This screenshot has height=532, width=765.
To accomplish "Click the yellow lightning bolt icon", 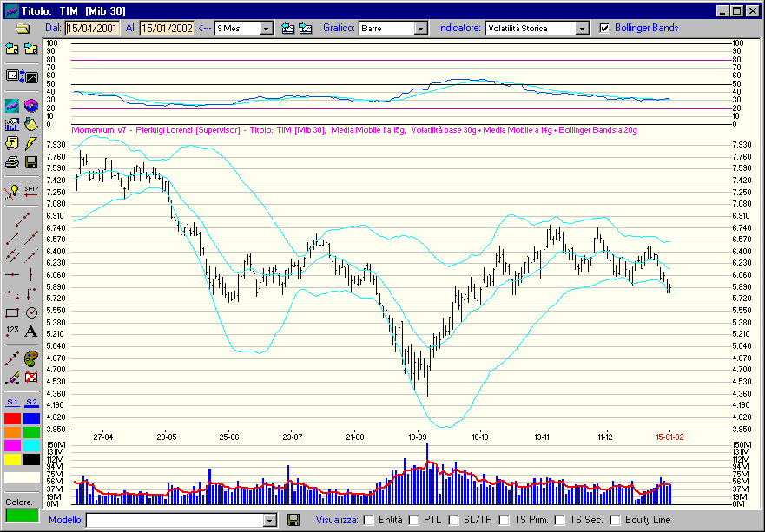I will click(x=31, y=143).
